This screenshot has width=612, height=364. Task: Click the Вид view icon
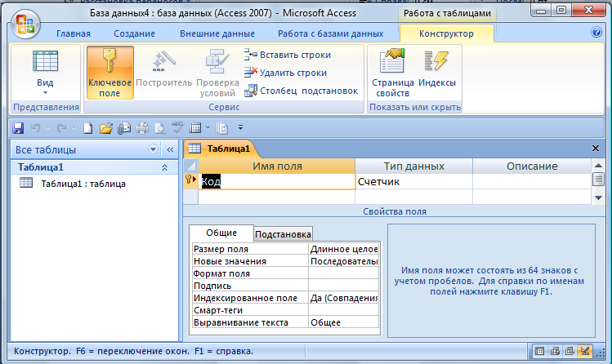pos(45,61)
